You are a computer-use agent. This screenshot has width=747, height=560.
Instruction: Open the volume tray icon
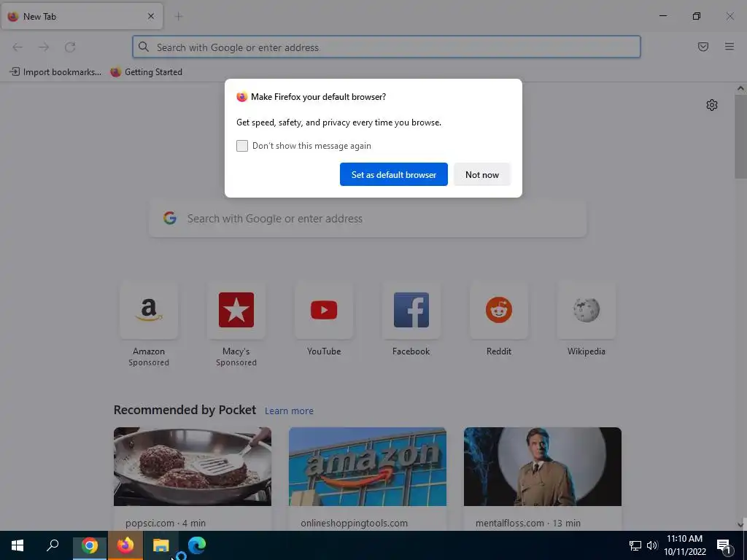[x=651, y=545]
